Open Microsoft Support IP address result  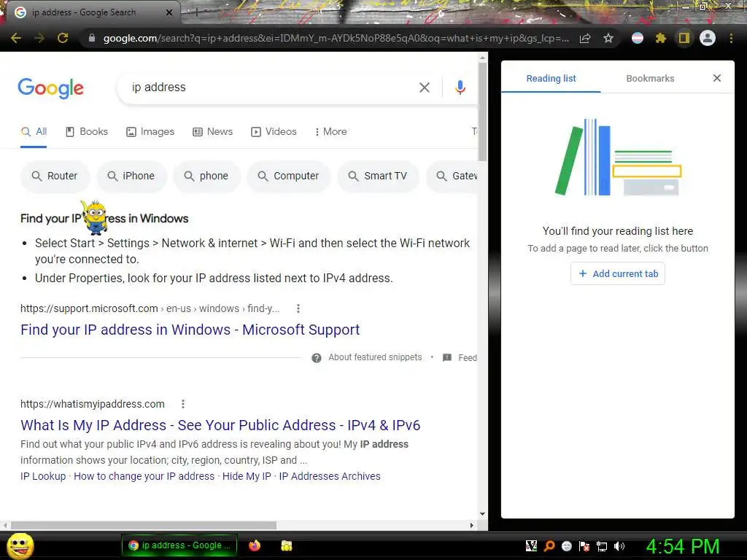tap(190, 330)
